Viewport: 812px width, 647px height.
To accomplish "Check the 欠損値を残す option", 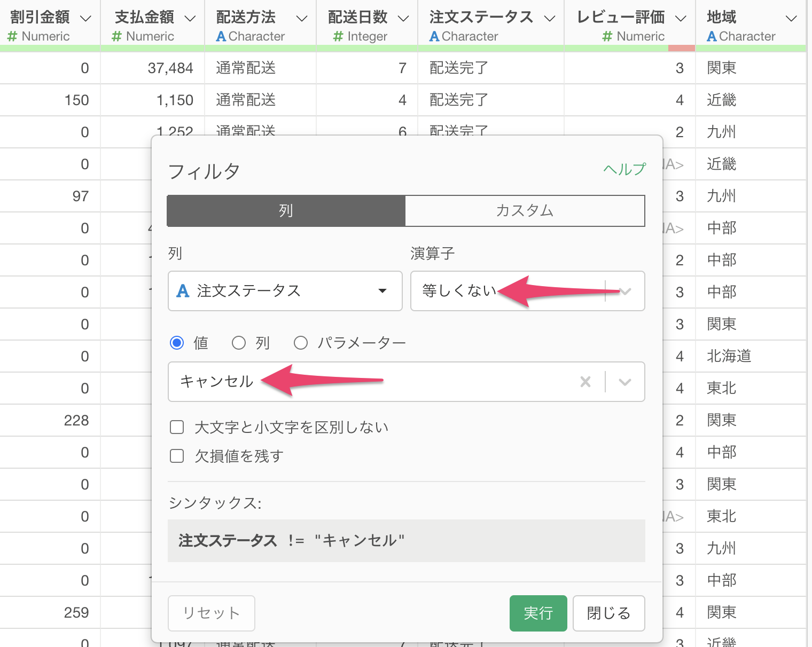I will [x=177, y=456].
